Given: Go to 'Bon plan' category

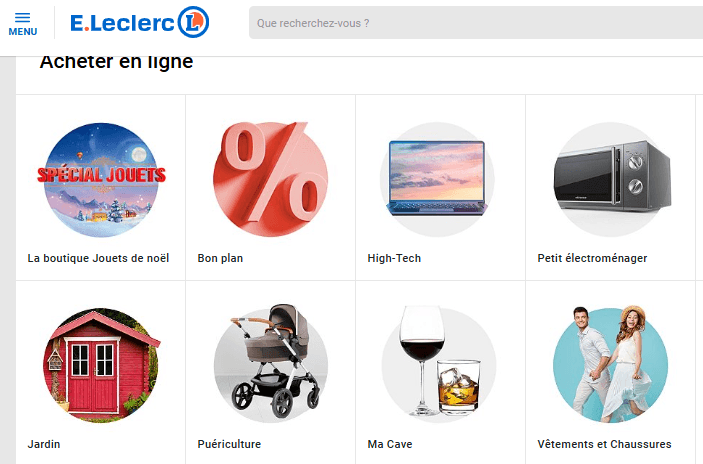Looking at the screenshot, I should point(220,258).
